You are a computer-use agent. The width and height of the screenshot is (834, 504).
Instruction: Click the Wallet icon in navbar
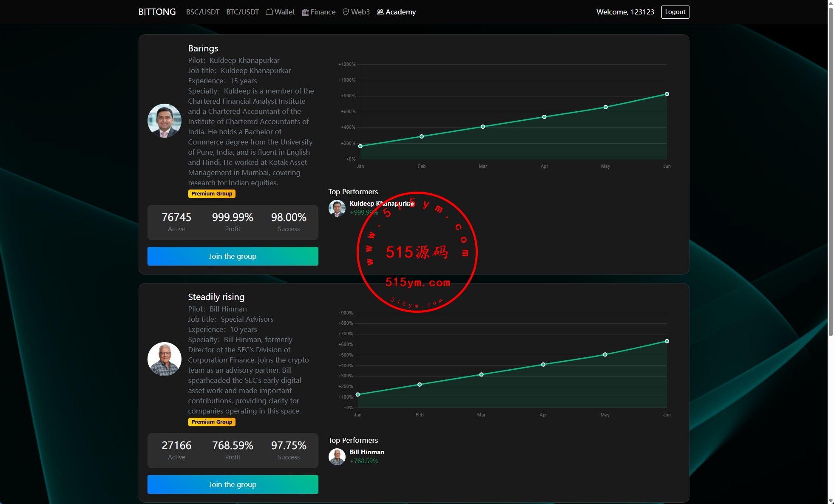tap(269, 12)
